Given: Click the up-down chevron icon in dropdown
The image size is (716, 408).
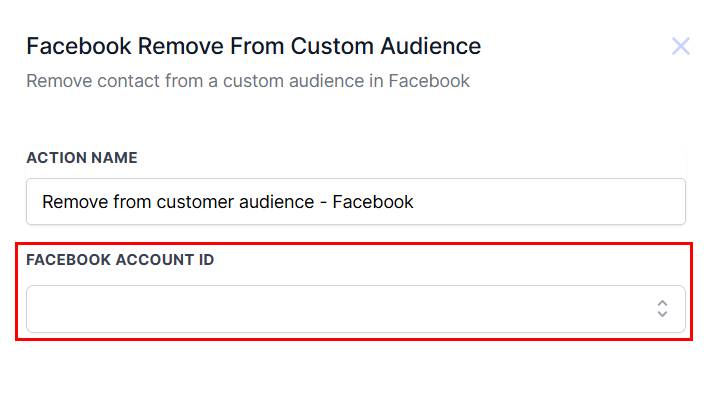Looking at the screenshot, I should coord(662,309).
